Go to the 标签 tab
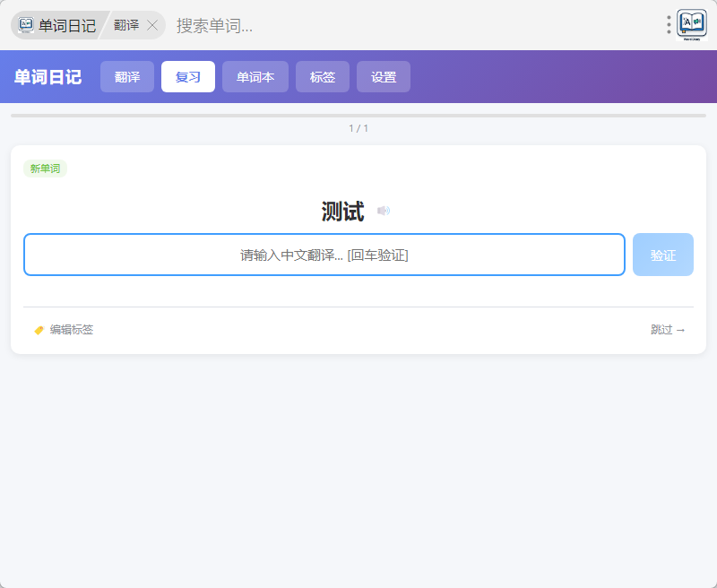 coord(323,77)
